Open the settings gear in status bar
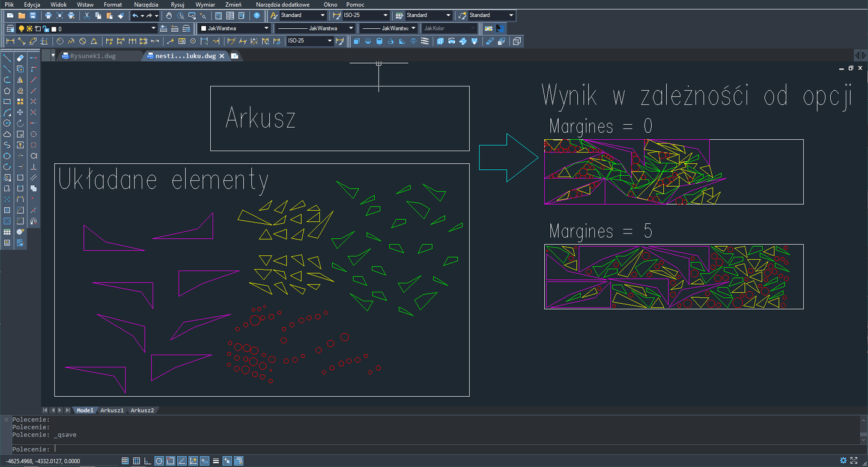The width and height of the screenshot is (868, 467). tap(843, 460)
